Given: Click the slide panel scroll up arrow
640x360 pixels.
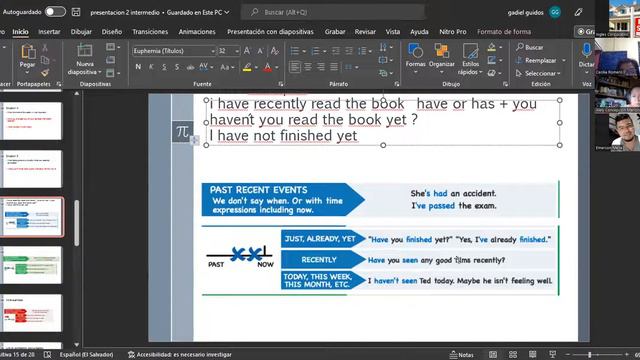Looking at the screenshot, I should point(76,94).
